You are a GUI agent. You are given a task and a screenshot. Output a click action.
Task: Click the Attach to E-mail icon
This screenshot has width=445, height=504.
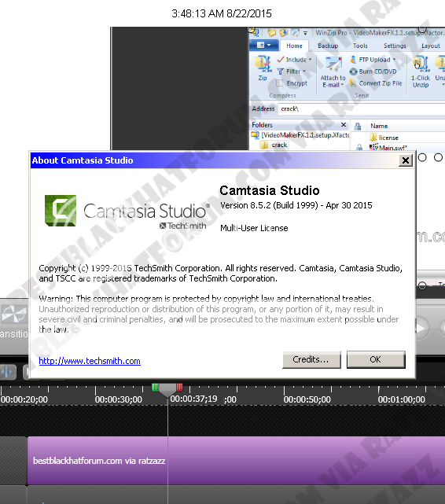(x=333, y=64)
